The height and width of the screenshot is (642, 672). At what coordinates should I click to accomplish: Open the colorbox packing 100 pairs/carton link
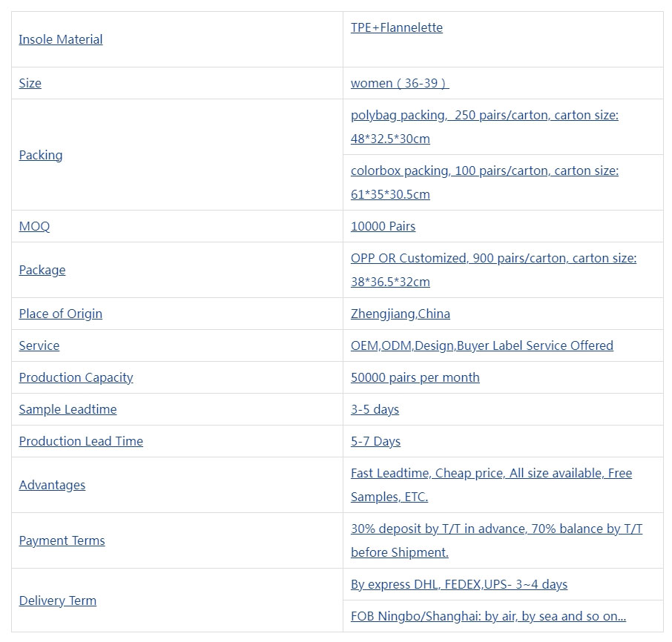click(x=484, y=182)
